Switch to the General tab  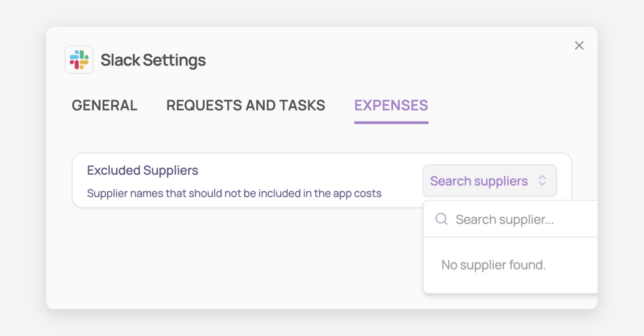pos(104,105)
